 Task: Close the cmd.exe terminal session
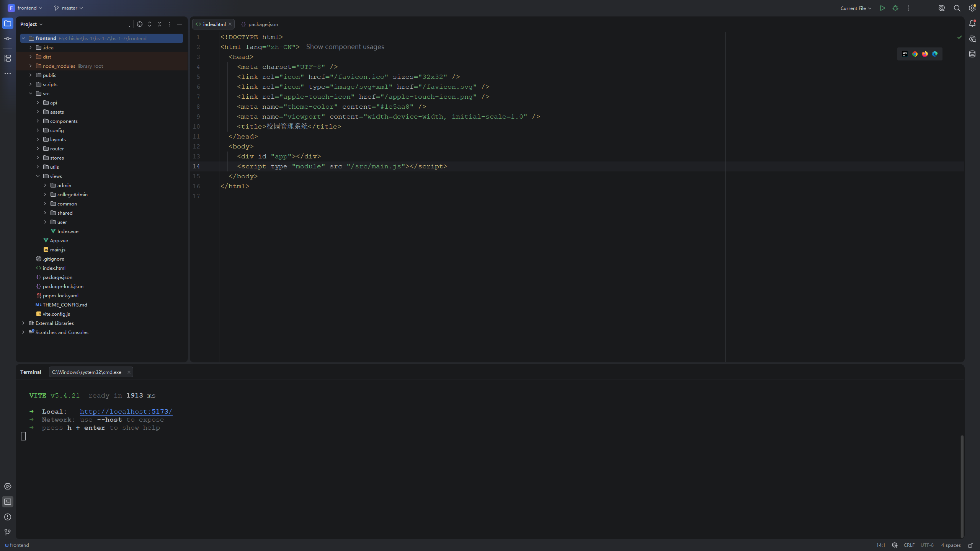coord(129,372)
